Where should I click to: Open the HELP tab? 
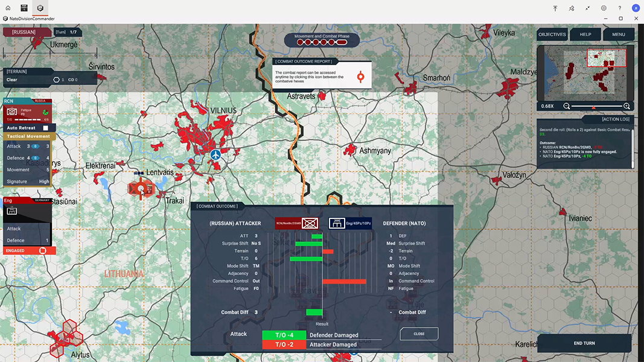[x=585, y=34]
